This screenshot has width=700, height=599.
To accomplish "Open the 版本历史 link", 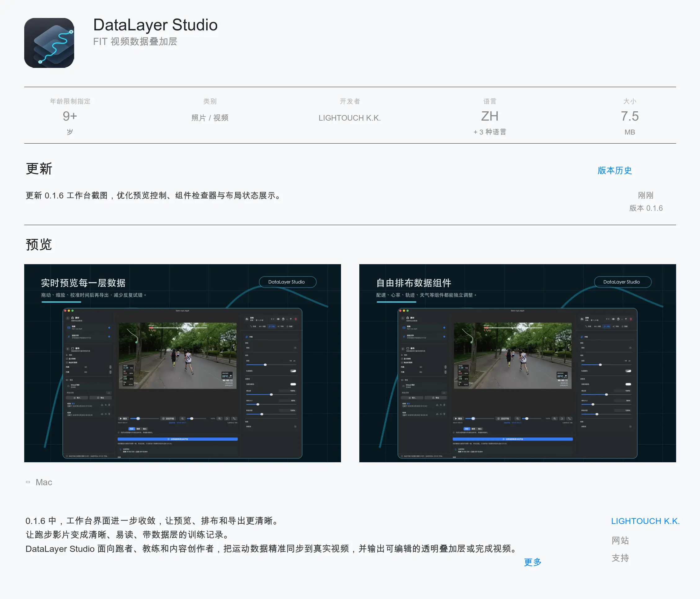I will tap(615, 171).
